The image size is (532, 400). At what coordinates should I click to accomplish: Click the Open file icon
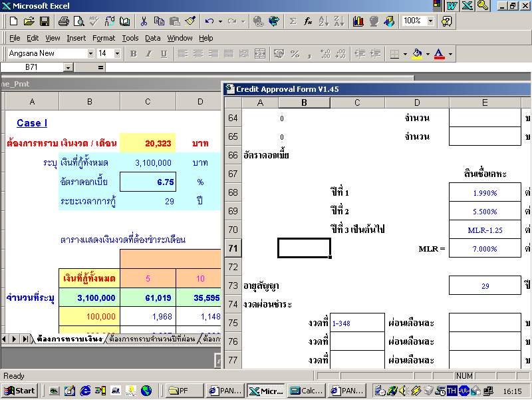[29, 21]
